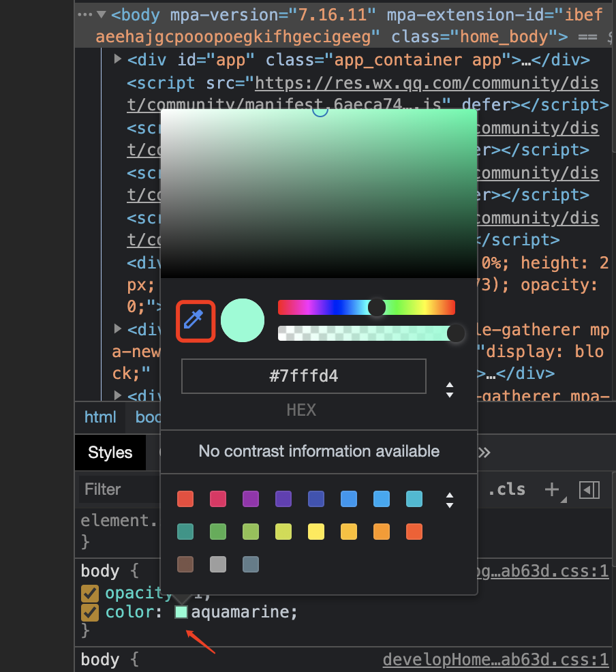Pick the green palette swatch

pos(218,532)
